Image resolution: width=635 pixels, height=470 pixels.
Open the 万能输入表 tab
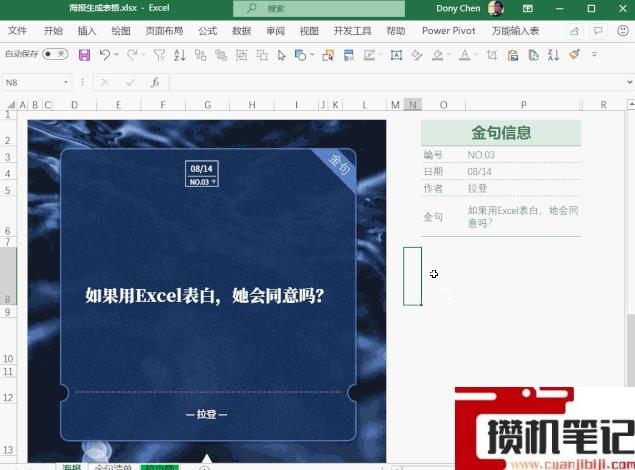[515, 31]
